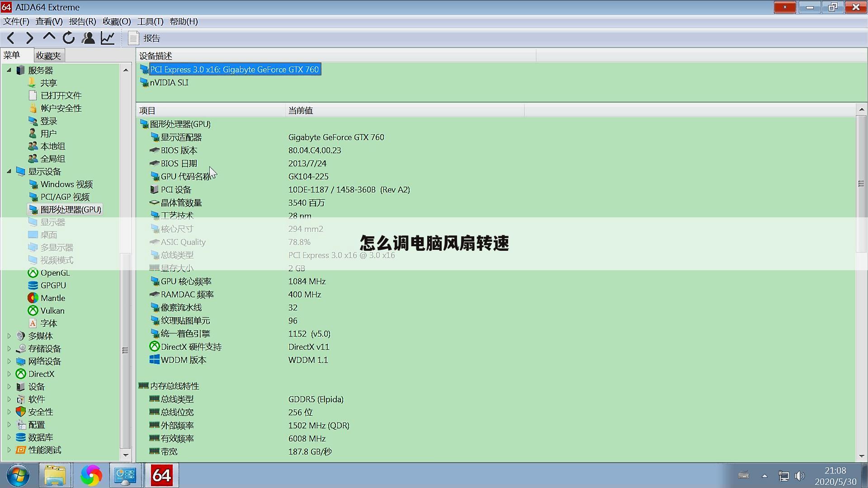The width and height of the screenshot is (868, 488).
Task: Click the sidebar tree scrollbar up arrow
Action: click(x=126, y=70)
